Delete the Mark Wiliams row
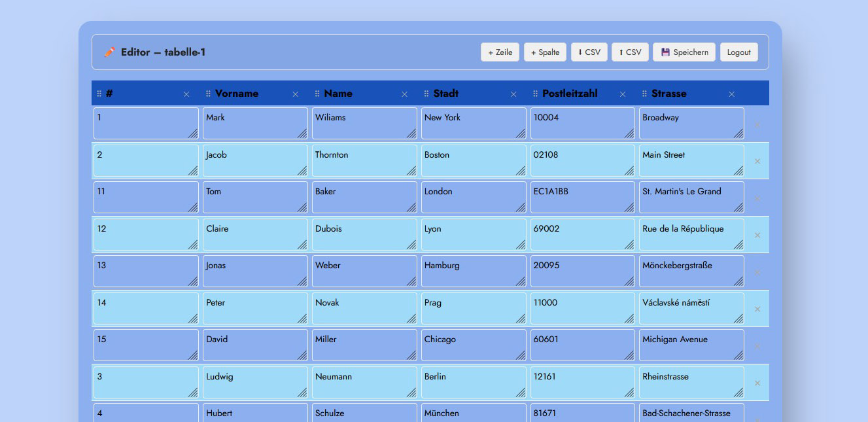This screenshot has width=868, height=422. (x=757, y=124)
